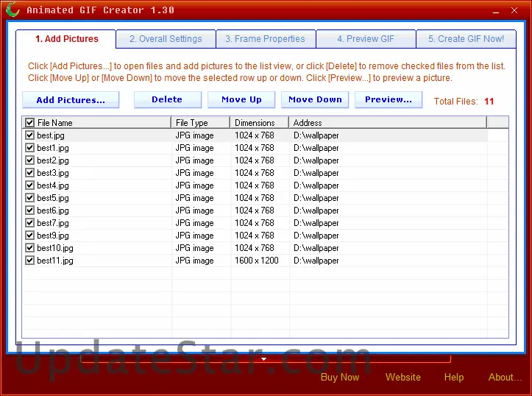Screen dimensions: 532x396
Task: Switch to 1. Add Pictures tab
Action: coord(66,39)
